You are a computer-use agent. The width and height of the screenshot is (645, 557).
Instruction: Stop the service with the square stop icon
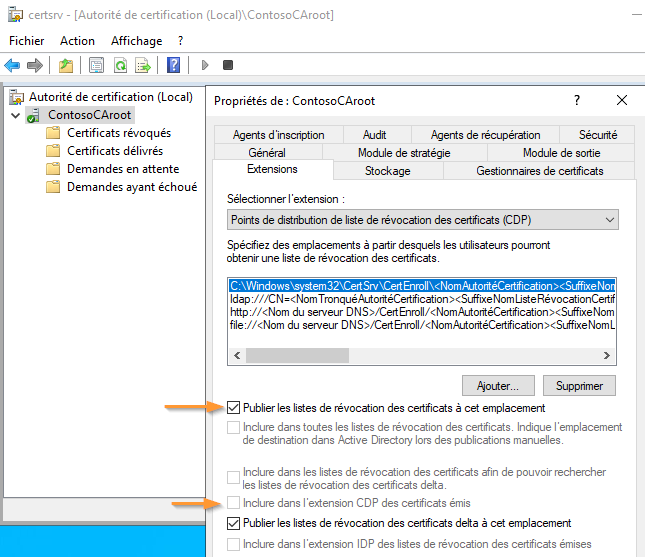tap(228, 65)
